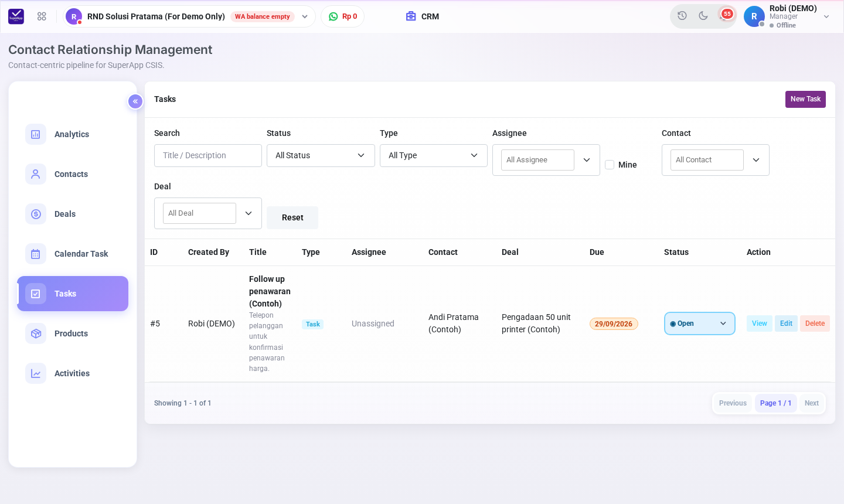Viewport: 844px width, 504px height.
Task: Click the Contacts person icon
Action: click(x=36, y=174)
